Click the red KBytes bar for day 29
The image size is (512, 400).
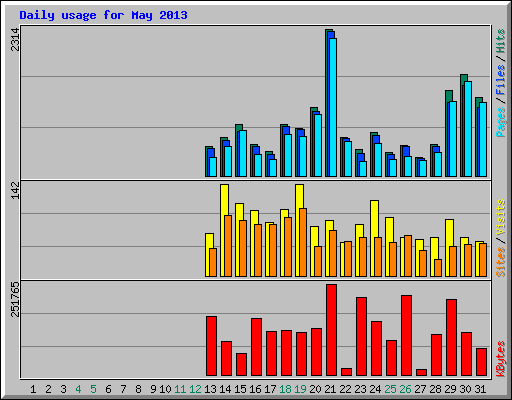[451, 338]
